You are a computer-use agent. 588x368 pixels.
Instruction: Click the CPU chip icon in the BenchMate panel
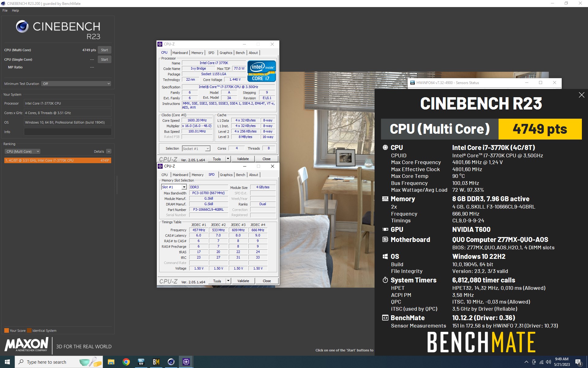(385, 148)
